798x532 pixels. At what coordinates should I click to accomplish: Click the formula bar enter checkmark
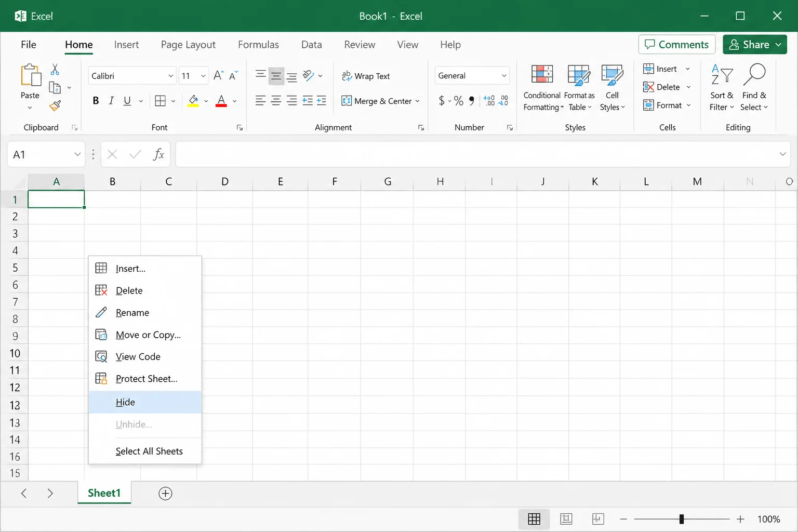coord(135,154)
